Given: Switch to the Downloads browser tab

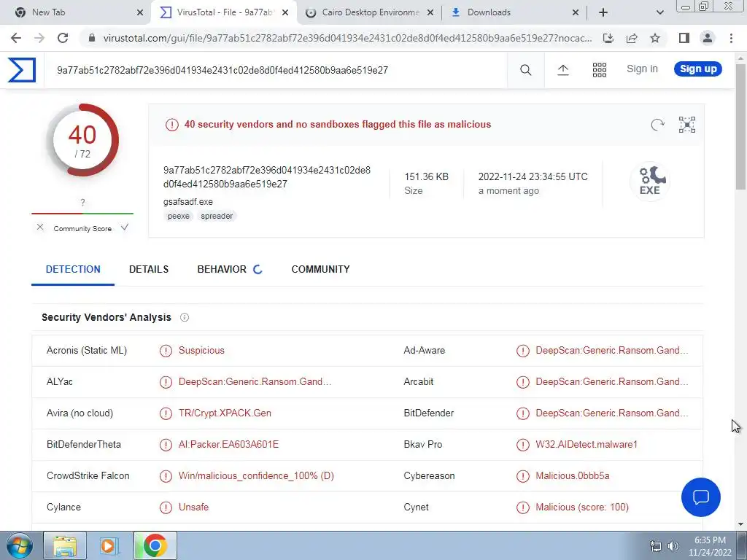Looking at the screenshot, I should click(514, 12).
